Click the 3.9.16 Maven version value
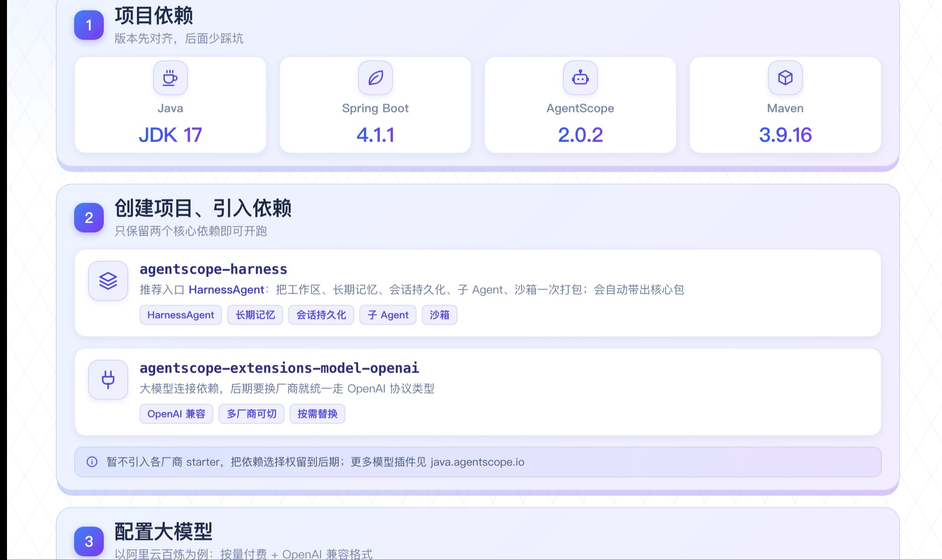The width and height of the screenshot is (942, 560). [x=785, y=135]
